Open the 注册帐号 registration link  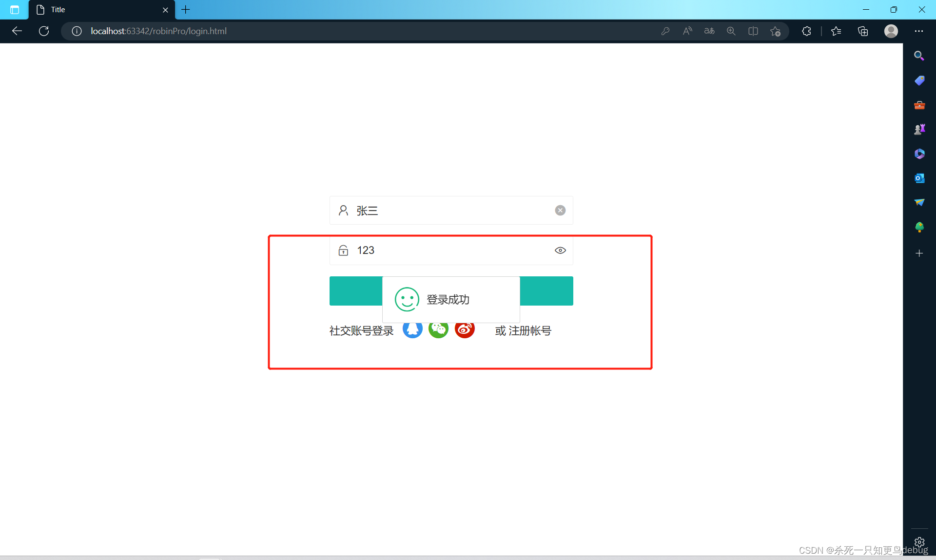pos(530,331)
